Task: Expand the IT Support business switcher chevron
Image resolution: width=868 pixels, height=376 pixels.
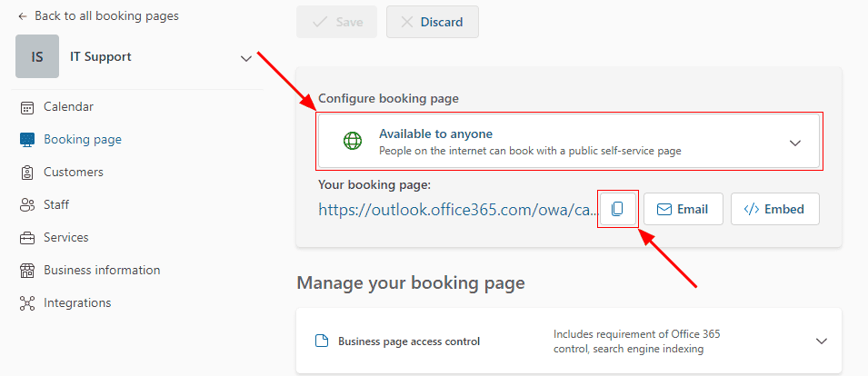Action: [x=245, y=58]
